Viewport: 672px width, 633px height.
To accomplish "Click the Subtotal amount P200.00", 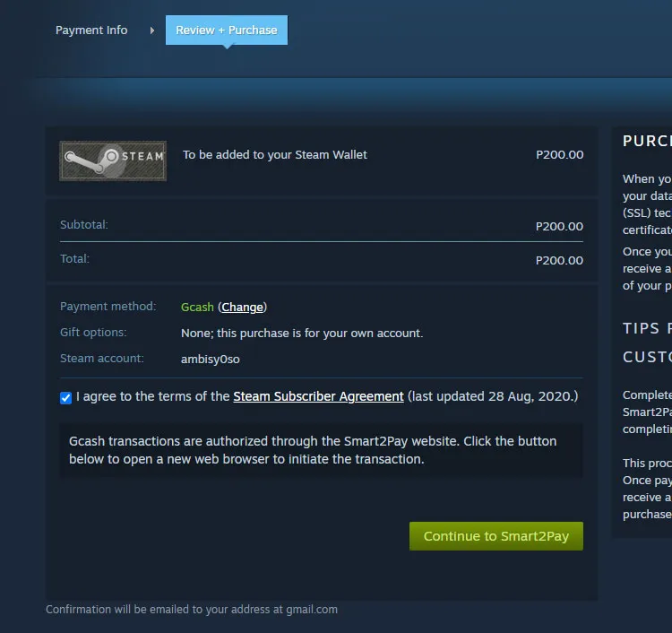I will click(559, 226).
